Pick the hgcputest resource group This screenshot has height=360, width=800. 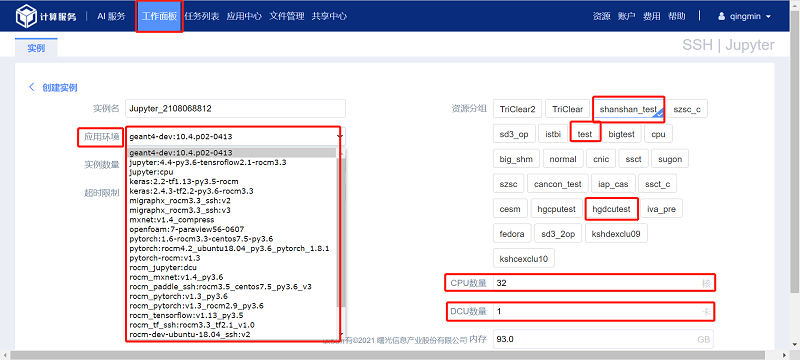[556, 209]
